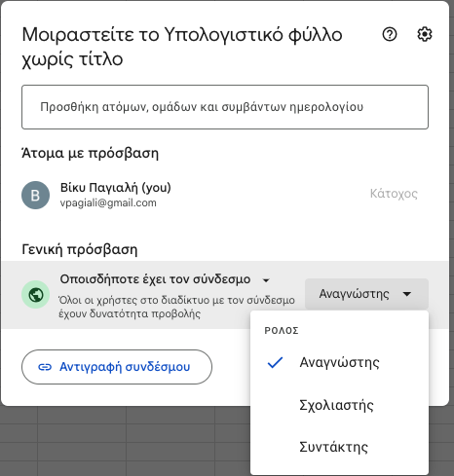
Task: Click the Κάτοχος owner label
Action: tap(394, 194)
